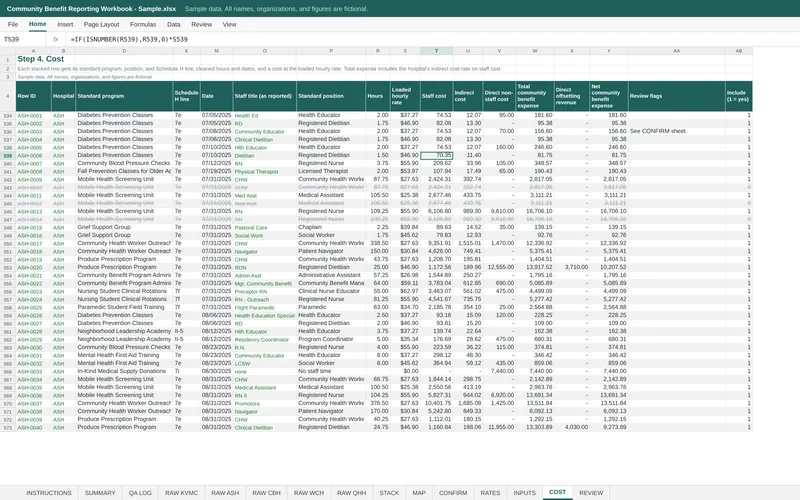The width and height of the screenshot is (800, 500).
Task: Select 'Paramedic Student Field Training' program cell
Action: pyautogui.click(x=124, y=307)
